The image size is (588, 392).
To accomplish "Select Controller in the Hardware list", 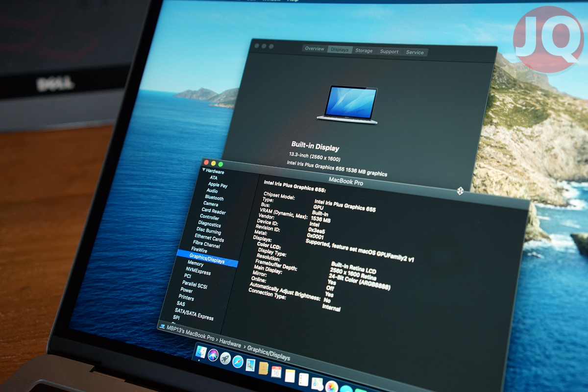I will pyautogui.click(x=210, y=217).
